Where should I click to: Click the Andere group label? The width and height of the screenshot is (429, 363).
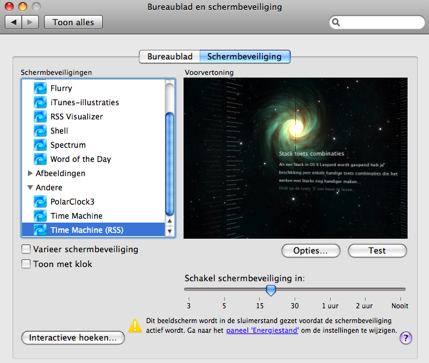[49, 188]
